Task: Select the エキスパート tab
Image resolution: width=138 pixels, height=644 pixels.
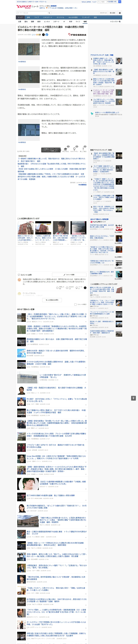Action: [48, 17]
